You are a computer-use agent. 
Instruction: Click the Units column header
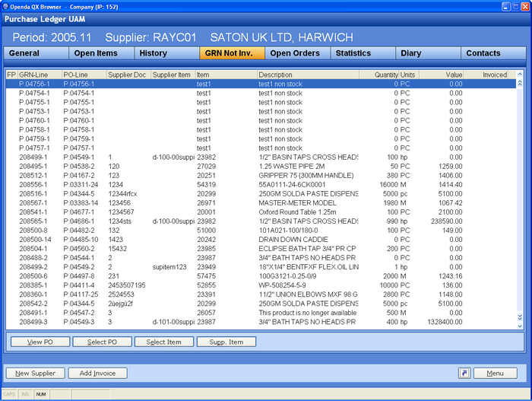[x=409, y=75]
